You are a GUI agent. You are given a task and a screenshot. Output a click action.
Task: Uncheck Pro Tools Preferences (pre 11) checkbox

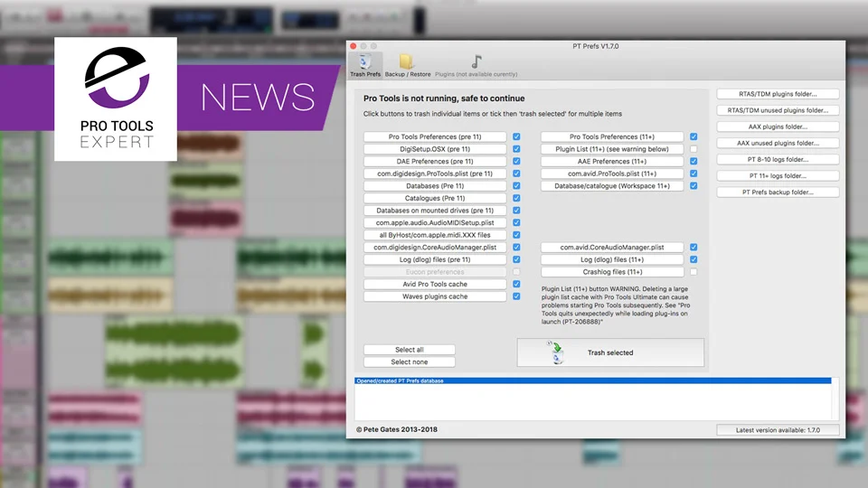pos(516,136)
